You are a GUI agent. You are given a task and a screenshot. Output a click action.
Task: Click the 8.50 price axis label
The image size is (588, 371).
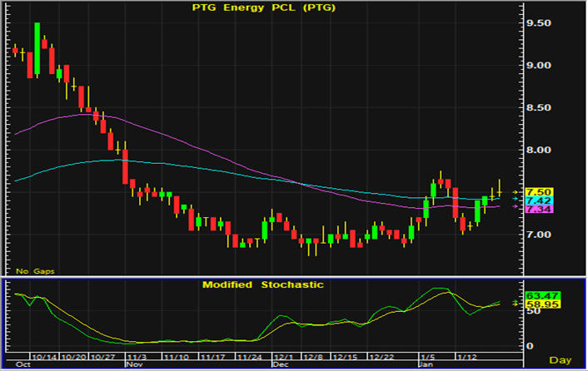(539, 108)
